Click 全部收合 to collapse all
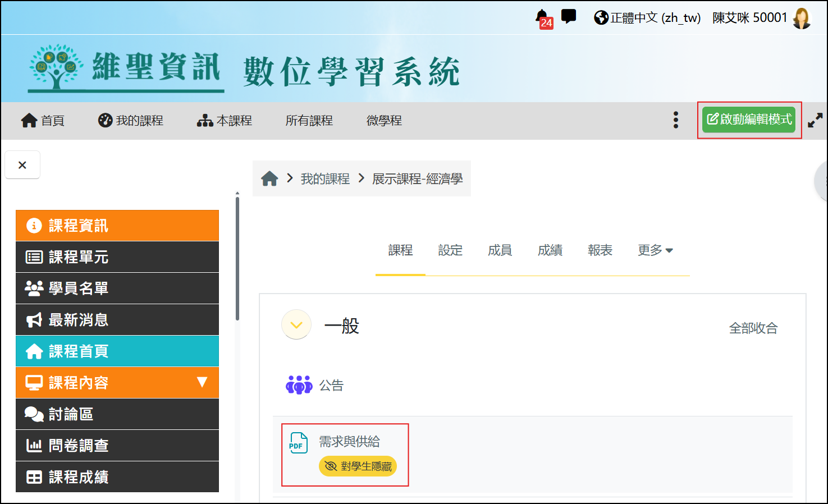 [x=753, y=328]
